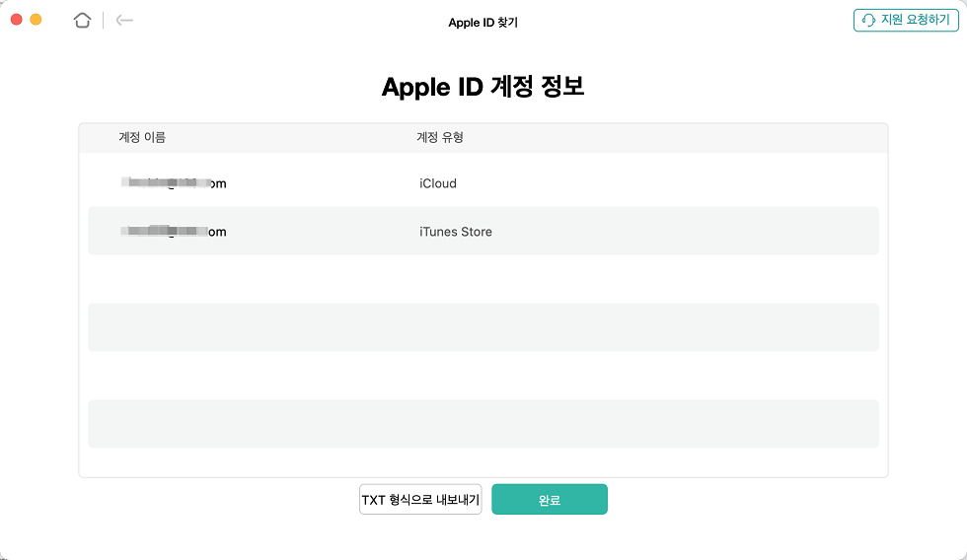Click the blurred iTunes Store account email
967x560 pixels.
pyautogui.click(x=174, y=231)
